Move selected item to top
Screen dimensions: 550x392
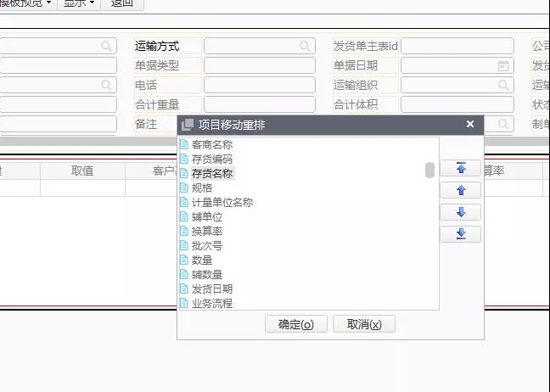(461, 168)
